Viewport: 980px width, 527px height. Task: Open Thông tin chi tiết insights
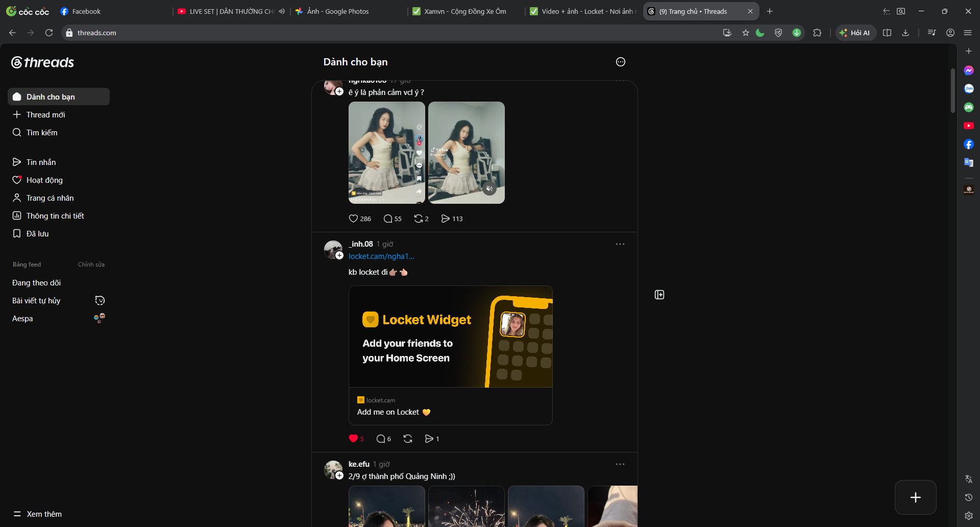pos(59,215)
